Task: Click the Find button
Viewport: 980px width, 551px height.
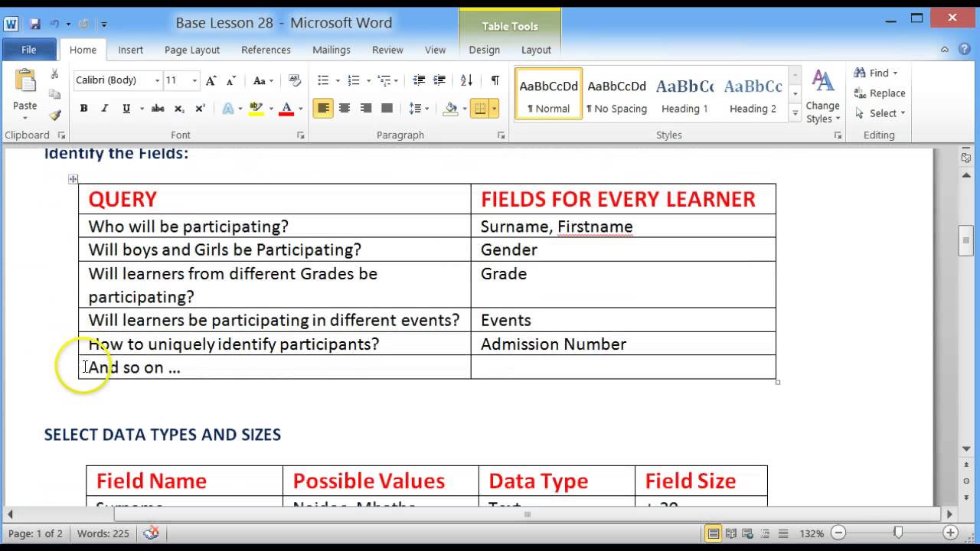Action: [x=875, y=73]
